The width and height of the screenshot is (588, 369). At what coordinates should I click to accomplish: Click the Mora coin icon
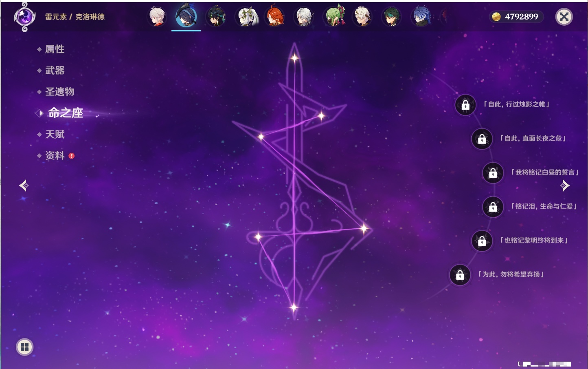coord(496,17)
